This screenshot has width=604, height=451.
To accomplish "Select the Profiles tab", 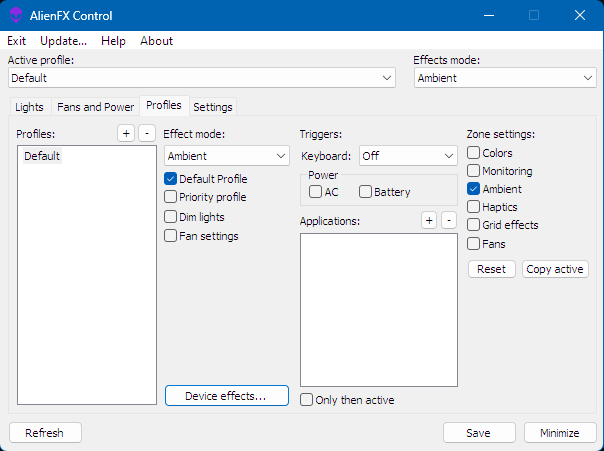I will point(164,105).
